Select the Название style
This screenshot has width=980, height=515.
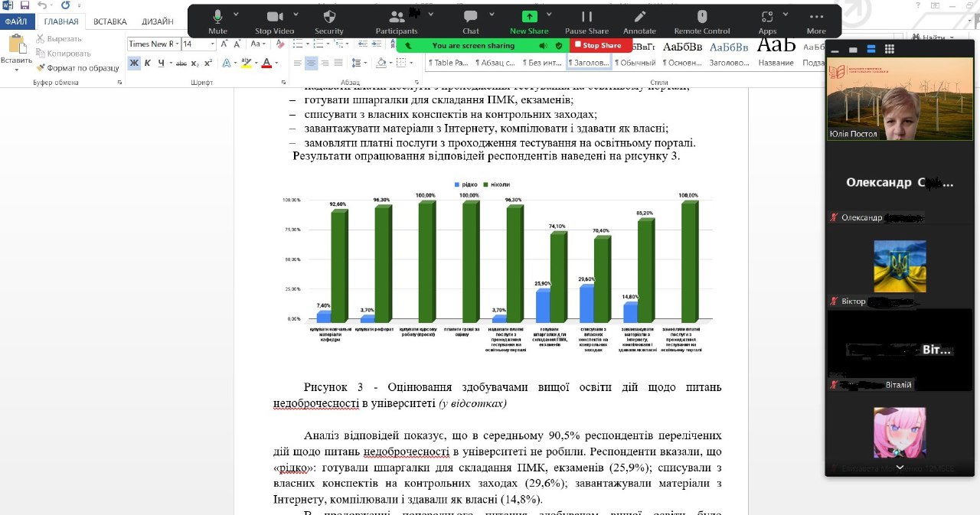point(776,52)
